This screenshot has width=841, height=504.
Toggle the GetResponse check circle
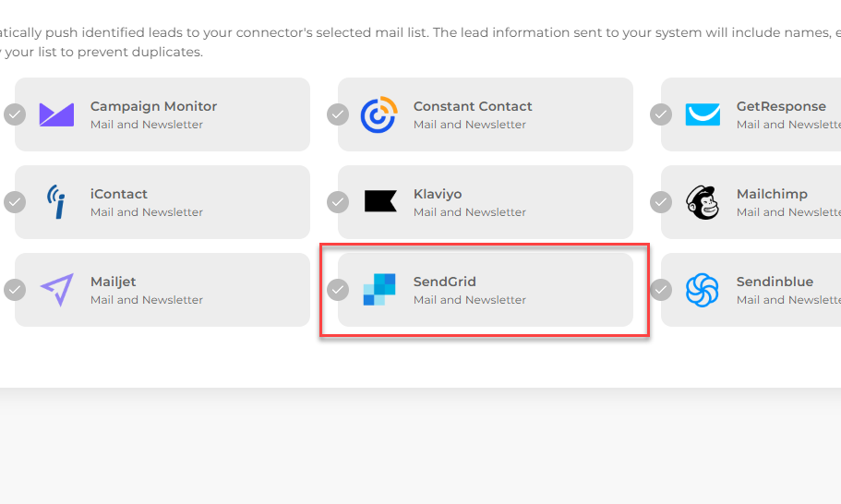click(661, 114)
